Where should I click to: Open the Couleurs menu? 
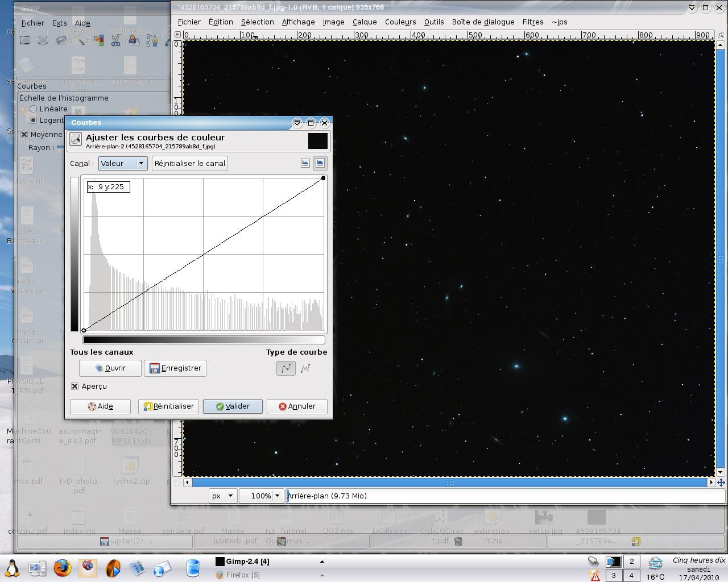(400, 22)
